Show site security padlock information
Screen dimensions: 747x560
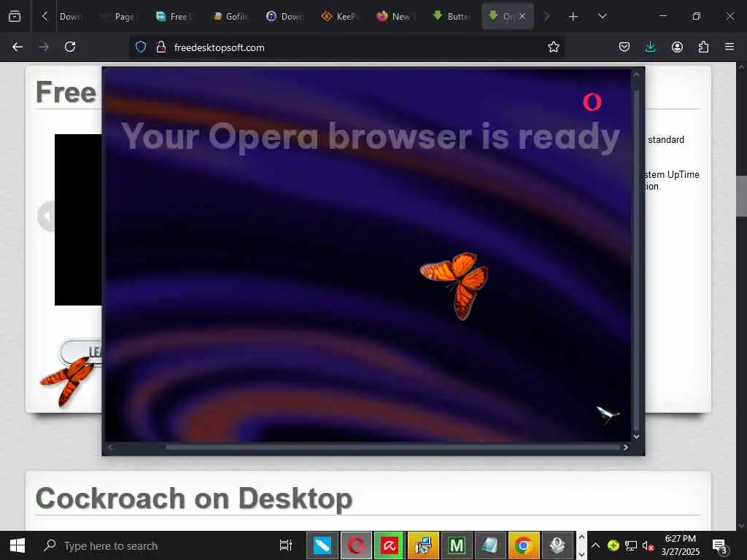[x=161, y=47]
